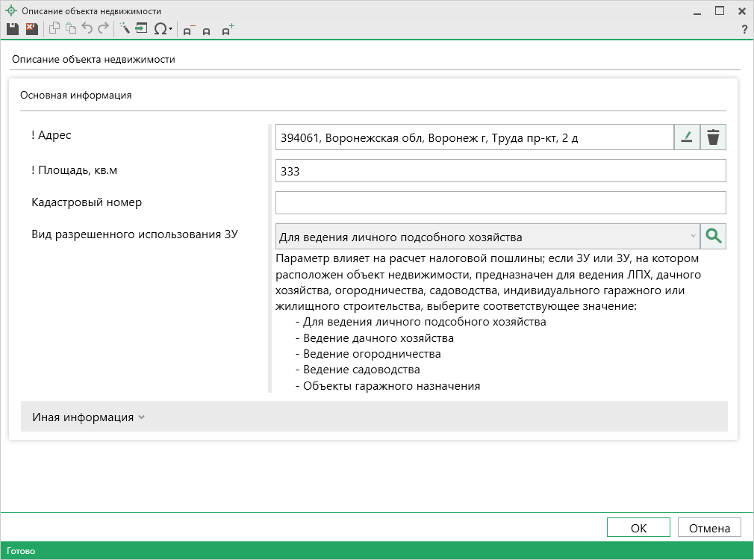Click the close-without-saving disk icon

click(32, 29)
